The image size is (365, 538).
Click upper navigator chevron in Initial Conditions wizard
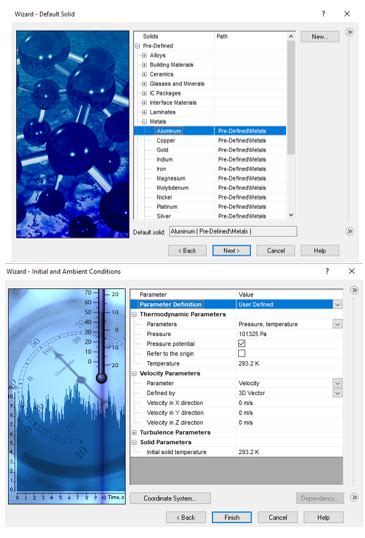(x=354, y=291)
